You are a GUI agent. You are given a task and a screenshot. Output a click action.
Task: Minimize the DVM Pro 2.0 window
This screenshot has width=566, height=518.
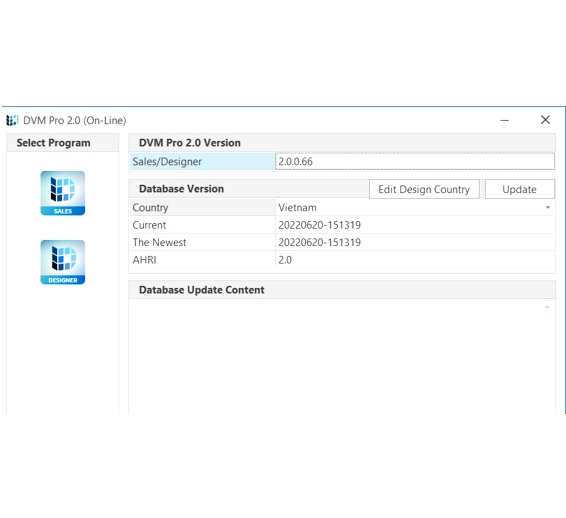(x=505, y=120)
